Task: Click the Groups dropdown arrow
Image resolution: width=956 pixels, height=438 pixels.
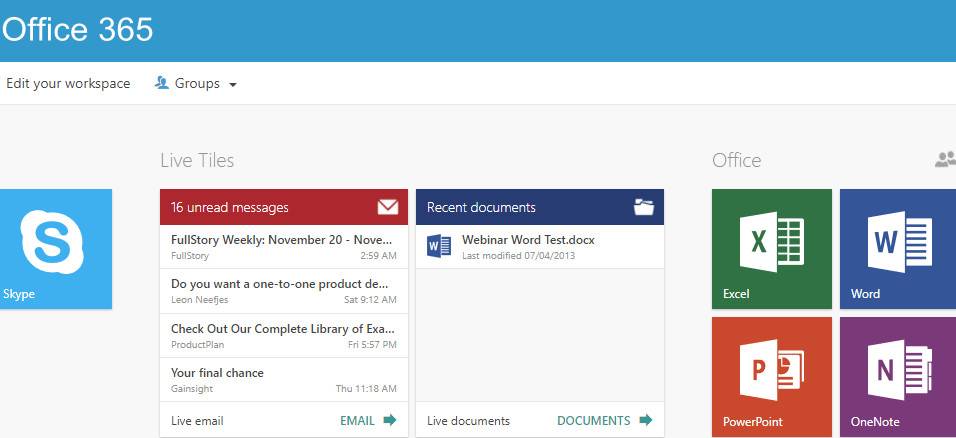Action: 233,85
